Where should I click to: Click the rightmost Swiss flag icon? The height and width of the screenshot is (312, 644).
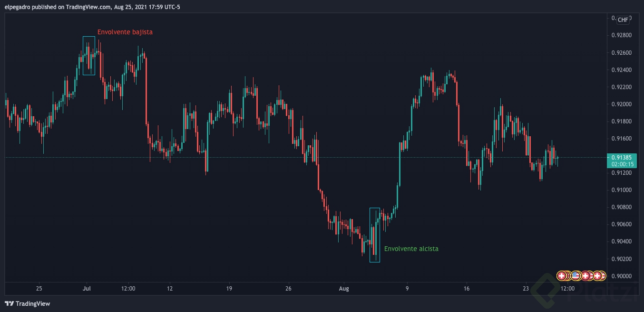597,275
